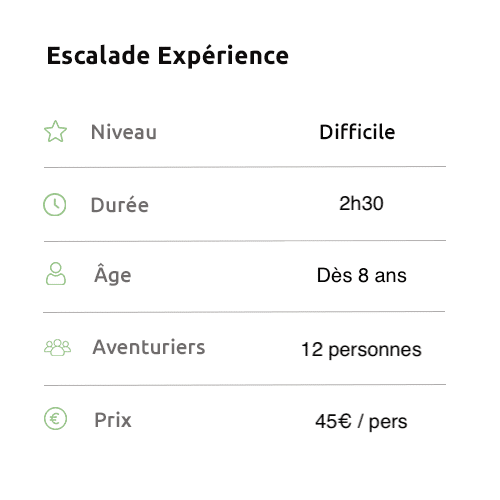
Task: Click the group icon beside Aventuriers
Action: [x=57, y=347]
